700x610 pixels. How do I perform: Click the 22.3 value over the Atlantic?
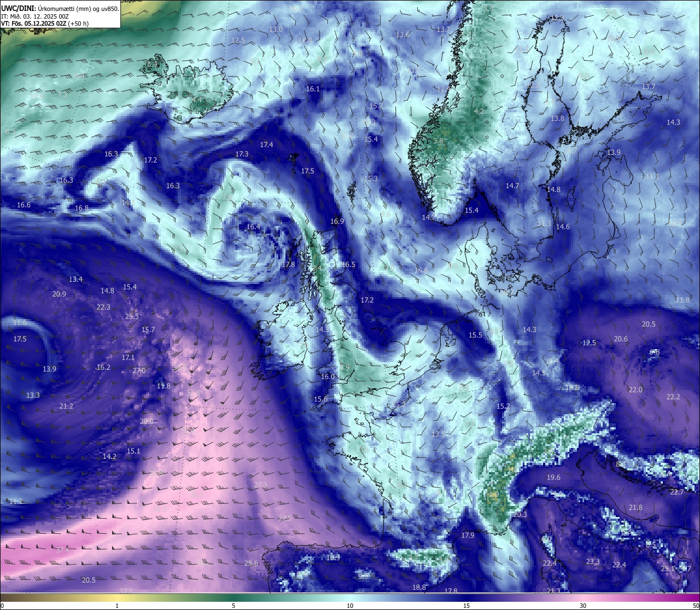click(103, 307)
